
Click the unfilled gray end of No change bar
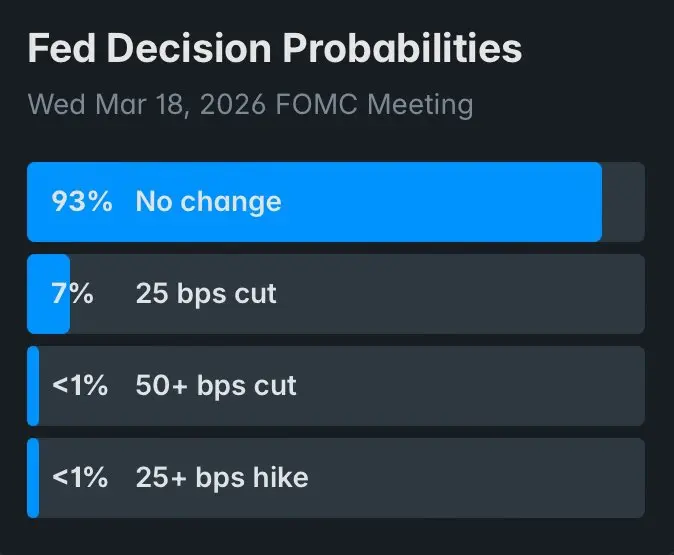click(x=623, y=202)
